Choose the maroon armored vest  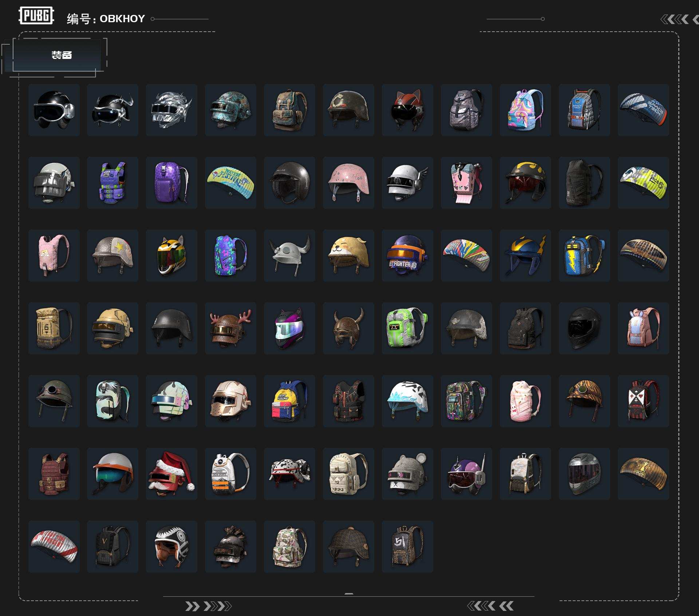[x=54, y=474]
